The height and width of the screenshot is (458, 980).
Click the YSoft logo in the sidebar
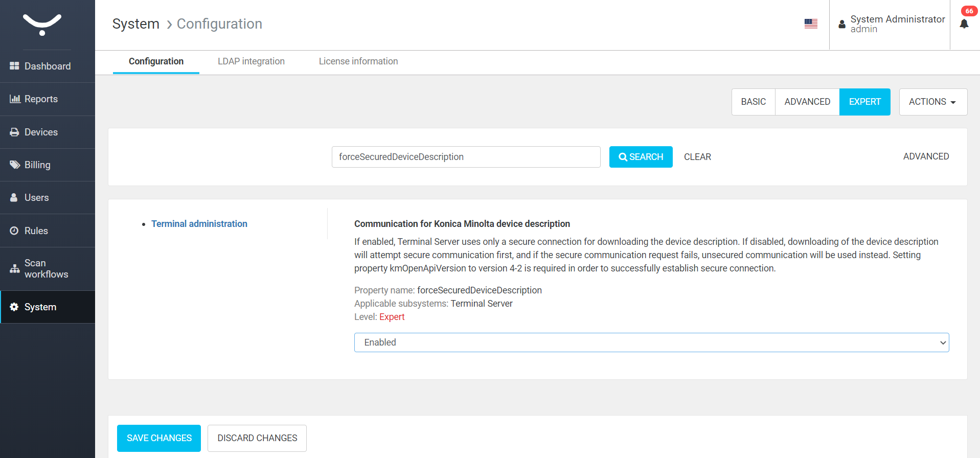tap(42, 25)
